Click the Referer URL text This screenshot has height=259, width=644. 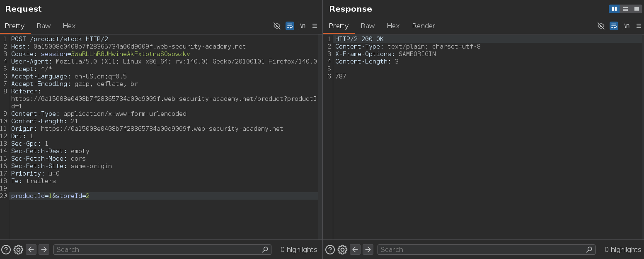[x=164, y=103]
